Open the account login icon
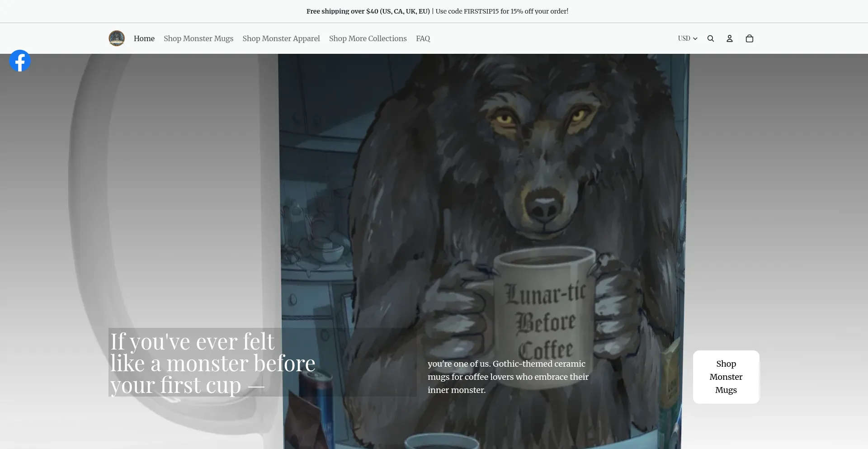Viewport: 868px width, 449px height. pos(730,38)
